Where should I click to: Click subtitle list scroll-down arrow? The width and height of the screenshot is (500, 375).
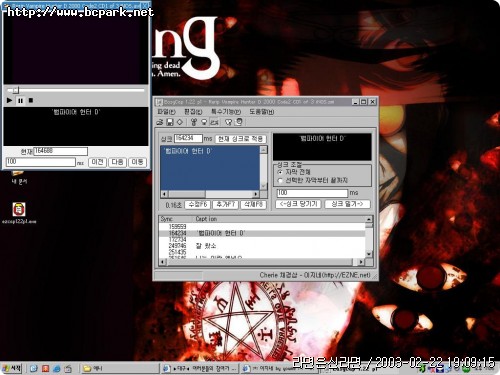pyautogui.click(x=369, y=254)
